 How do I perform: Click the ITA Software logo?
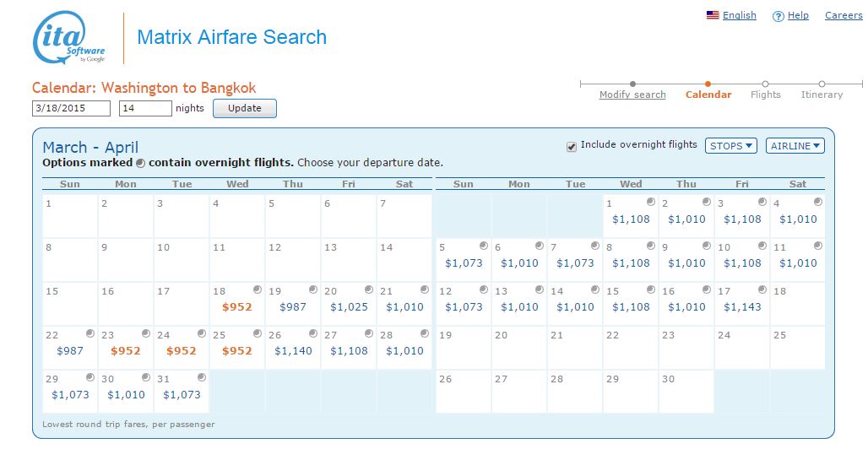pyautogui.click(x=69, y=38)
